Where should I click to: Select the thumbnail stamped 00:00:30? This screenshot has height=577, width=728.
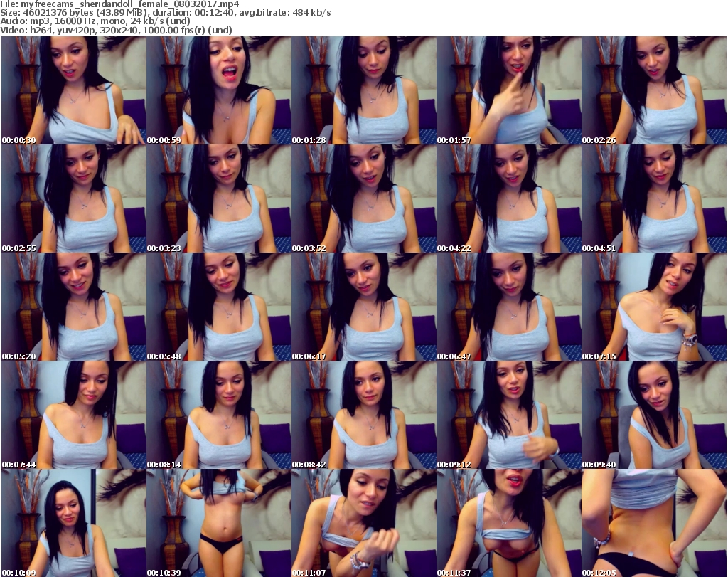click(x=74, y=90)
